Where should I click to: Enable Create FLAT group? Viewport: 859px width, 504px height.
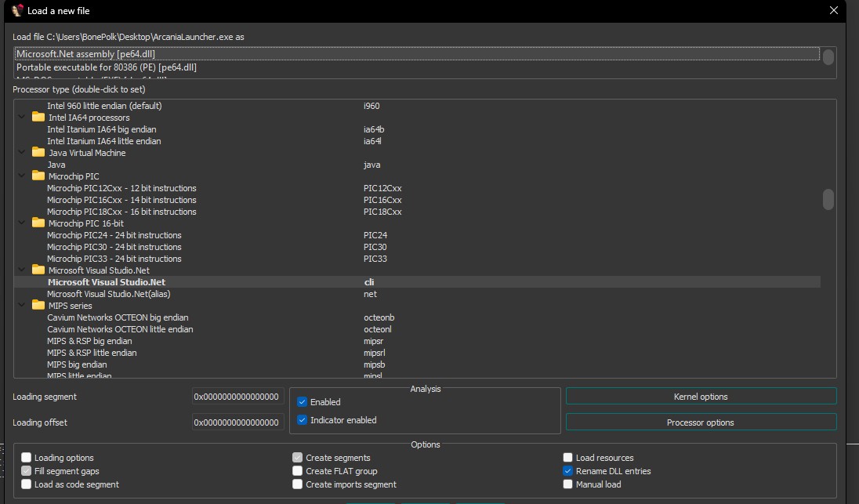coord(298,471)
